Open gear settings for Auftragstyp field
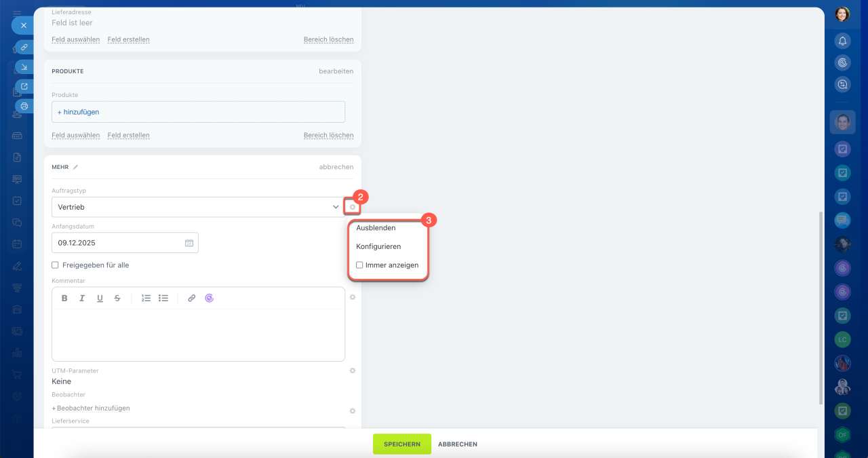The width and height of the screenshot is (868, 458). tap(353, 207)
